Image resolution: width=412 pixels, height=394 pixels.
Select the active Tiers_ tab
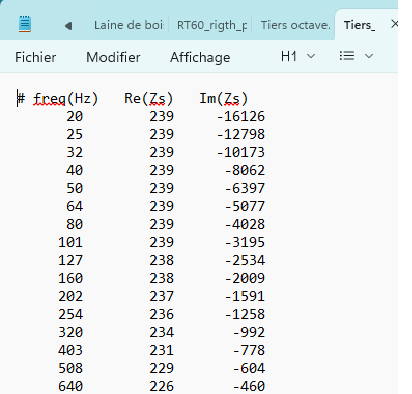[359, 25]
